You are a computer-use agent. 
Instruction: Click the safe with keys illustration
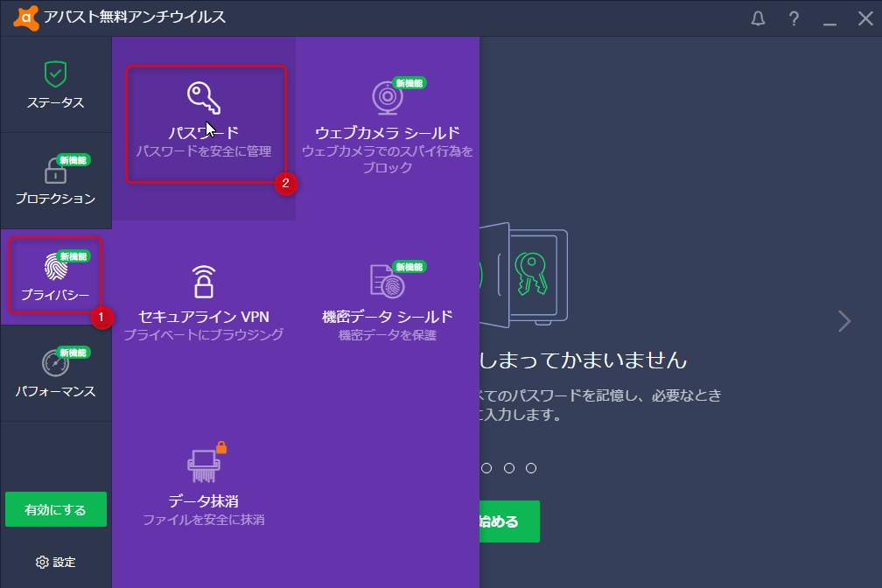click(523, 275)
